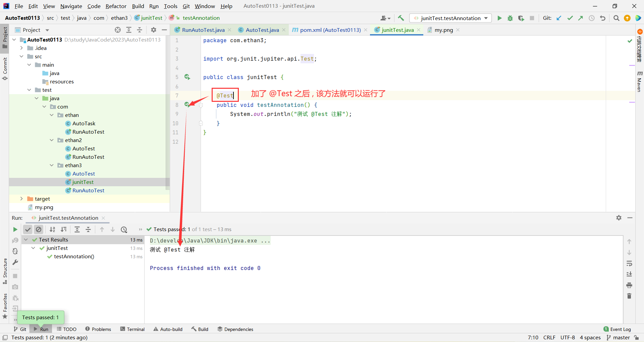Open the TODO tool window
The width and height of the screenshot is (644, 342).
(x=66, y=329)
